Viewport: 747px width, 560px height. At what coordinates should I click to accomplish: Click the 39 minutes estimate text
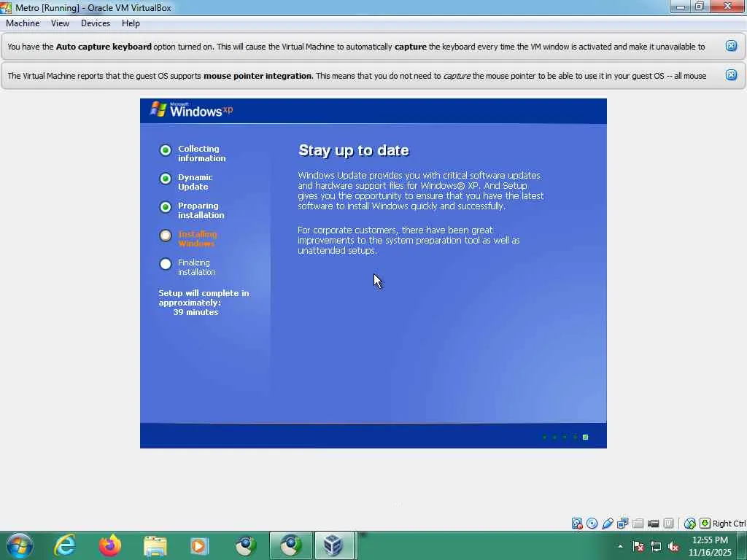click(196, 312)
